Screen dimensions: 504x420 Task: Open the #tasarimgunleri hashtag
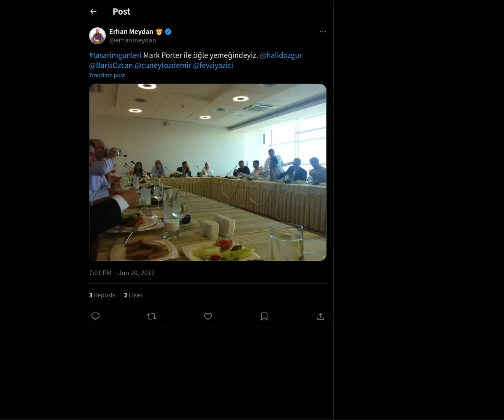coord(115,55)
